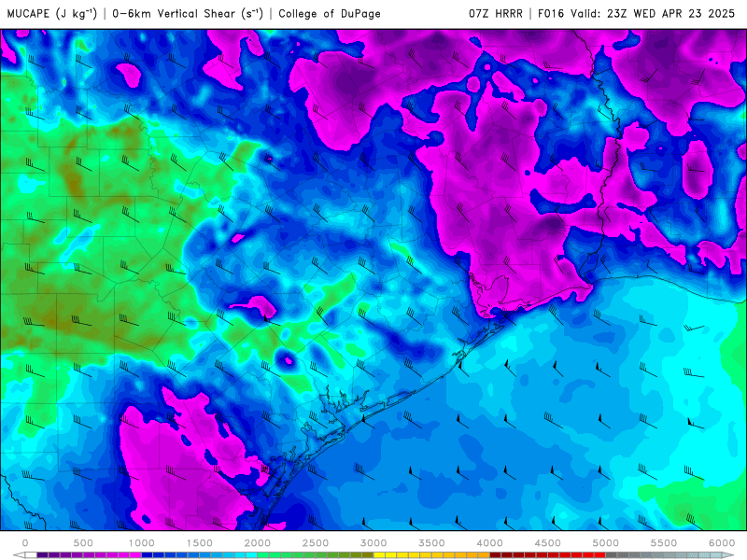Click the left arrow end of the color bar
This screenshot has height=560, width=747.
[19, 555]
